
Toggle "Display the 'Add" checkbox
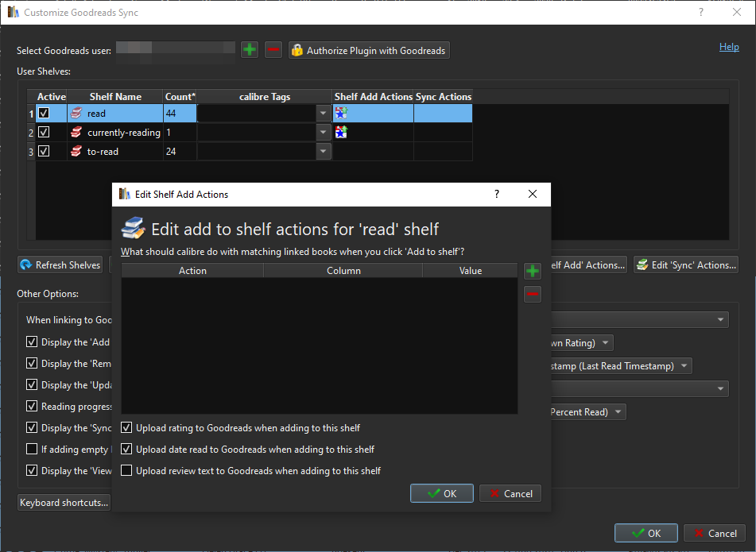[31, 342]
